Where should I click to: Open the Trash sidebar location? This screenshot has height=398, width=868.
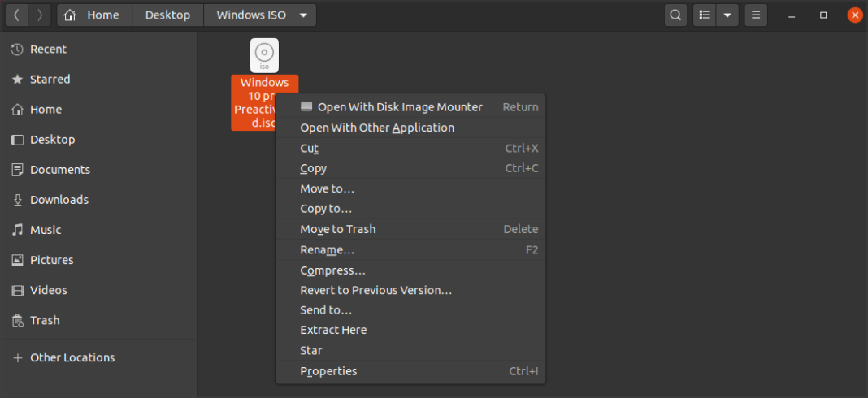coord(45,320)
